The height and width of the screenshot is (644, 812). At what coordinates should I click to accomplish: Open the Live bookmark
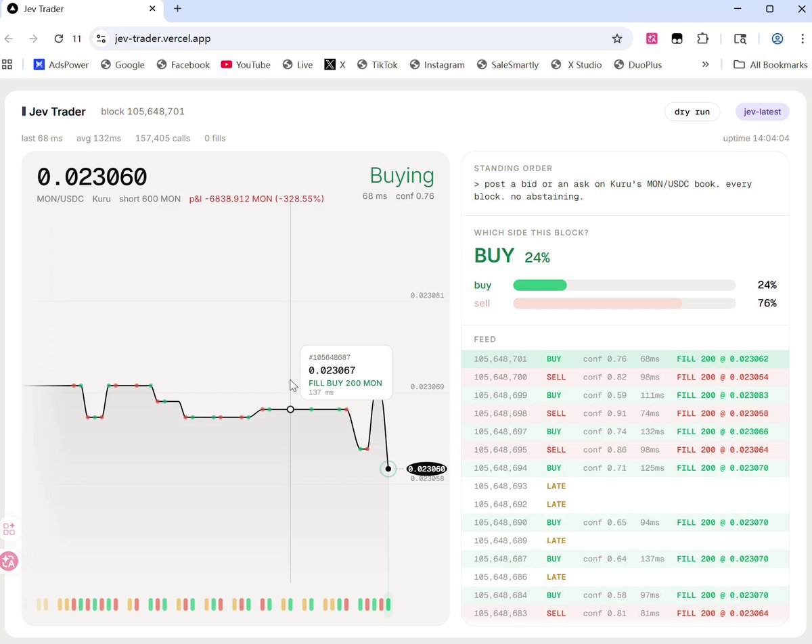click(x=297, y=65)
